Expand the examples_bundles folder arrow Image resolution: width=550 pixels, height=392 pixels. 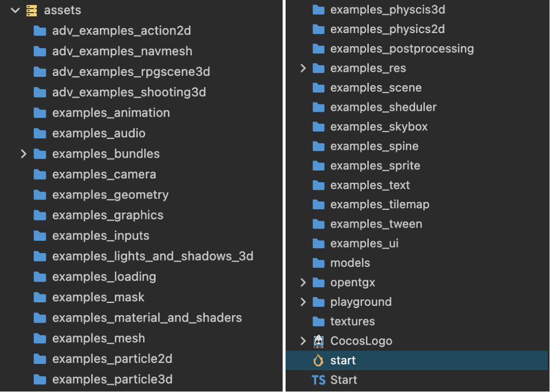pos(24,154)
